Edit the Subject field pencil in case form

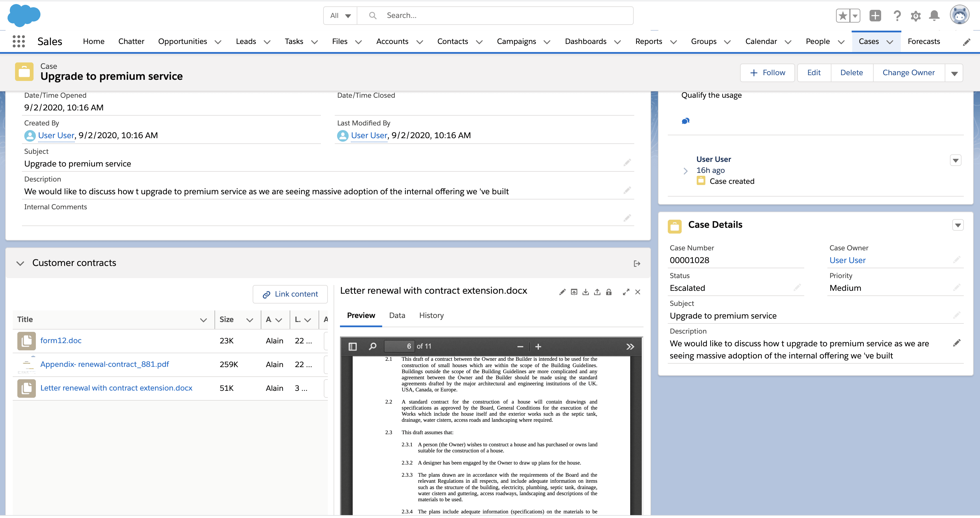click(627, 163)
